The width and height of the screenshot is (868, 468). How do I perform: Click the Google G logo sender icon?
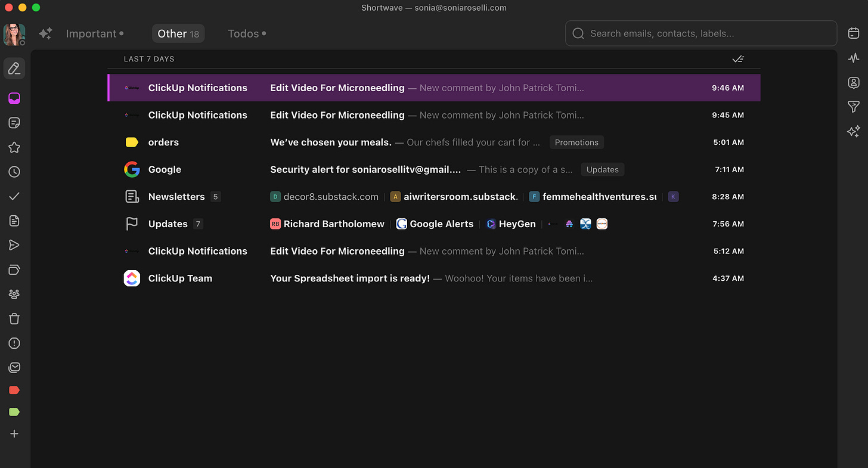[x=132, y=169]
